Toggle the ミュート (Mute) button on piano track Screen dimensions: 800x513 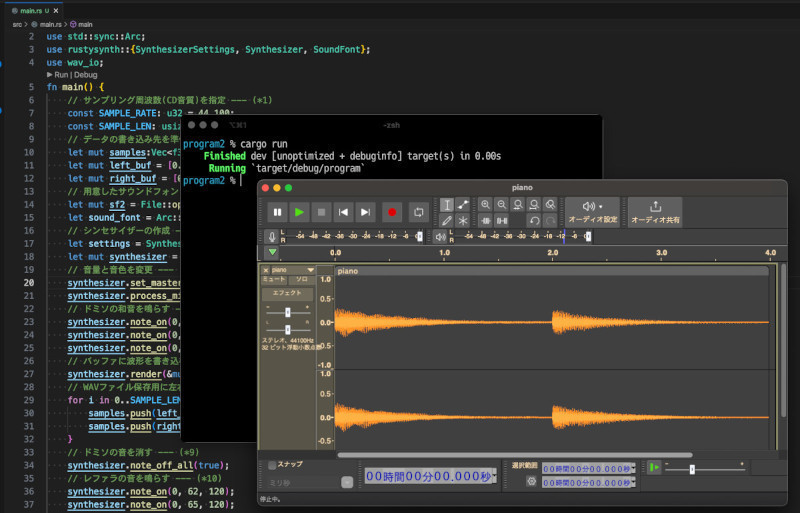pyautogui.click(x=274, y=279)
